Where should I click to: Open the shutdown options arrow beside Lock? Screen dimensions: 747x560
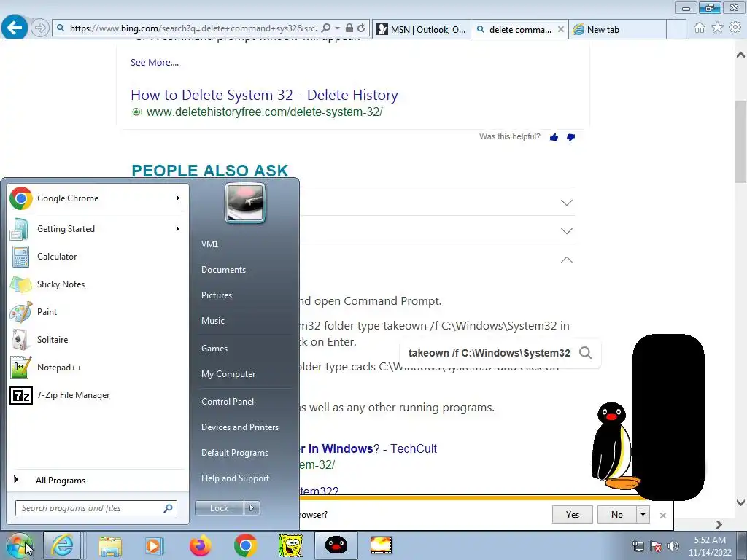pyautogui.click(x=252, y=508)
